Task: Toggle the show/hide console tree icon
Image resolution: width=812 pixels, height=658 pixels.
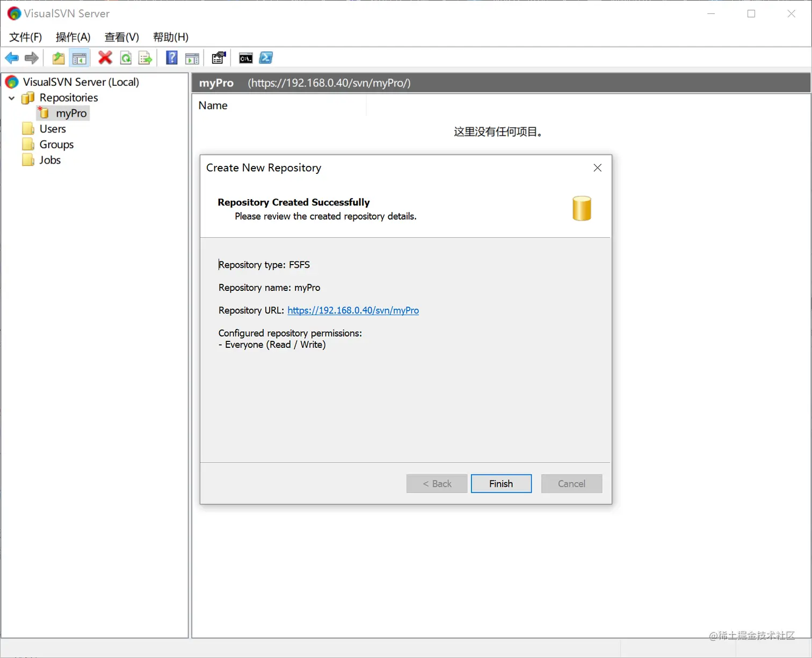Action: tap(79, 58)
